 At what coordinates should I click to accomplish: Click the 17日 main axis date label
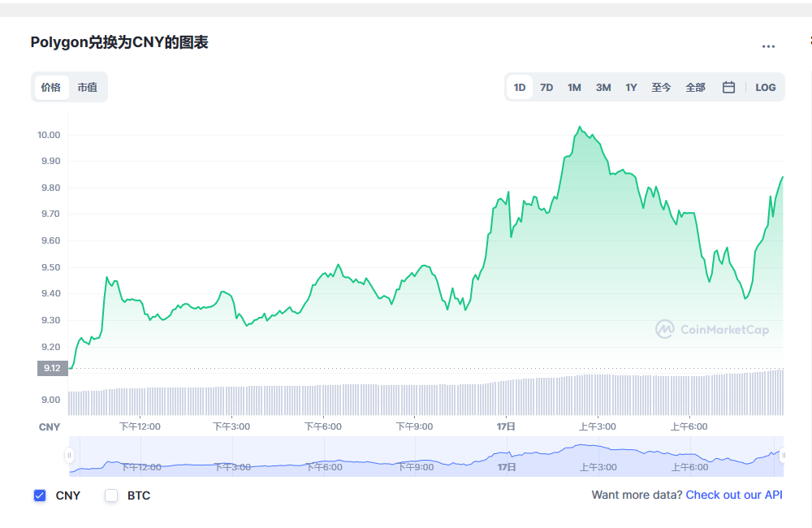(506, 426)
